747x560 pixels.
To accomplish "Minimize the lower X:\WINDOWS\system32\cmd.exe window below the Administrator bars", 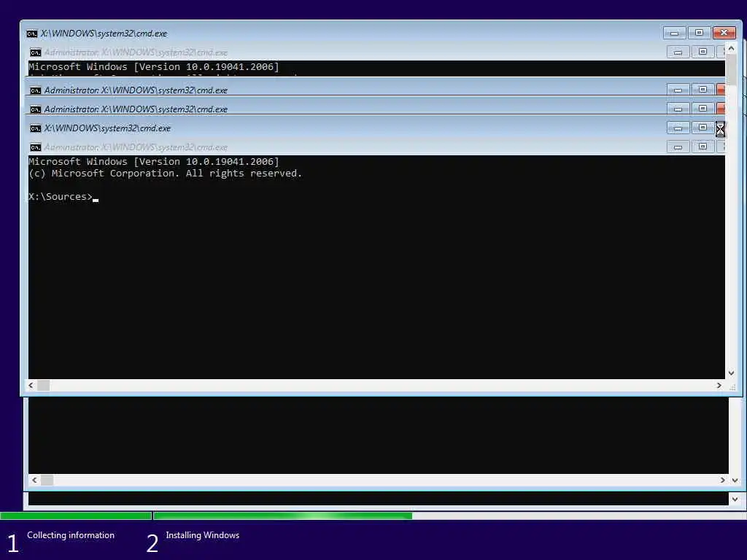I will (x=678, y=128).
